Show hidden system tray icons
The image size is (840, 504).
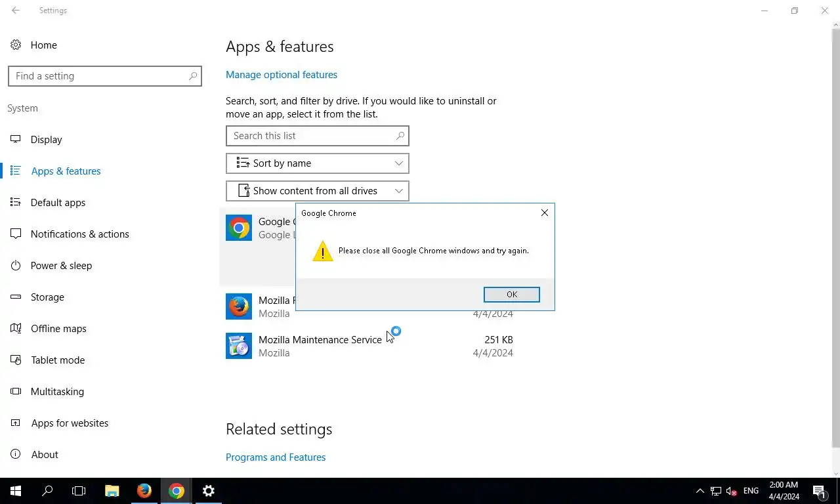pyautogui.click(x=700, y=491)
